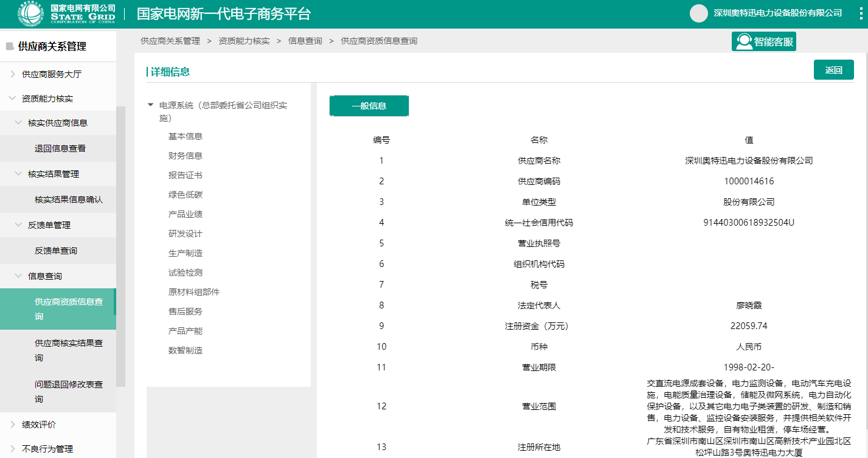Open the user avatar icon
The image size is (868, 458).
(x=699, y=13)
